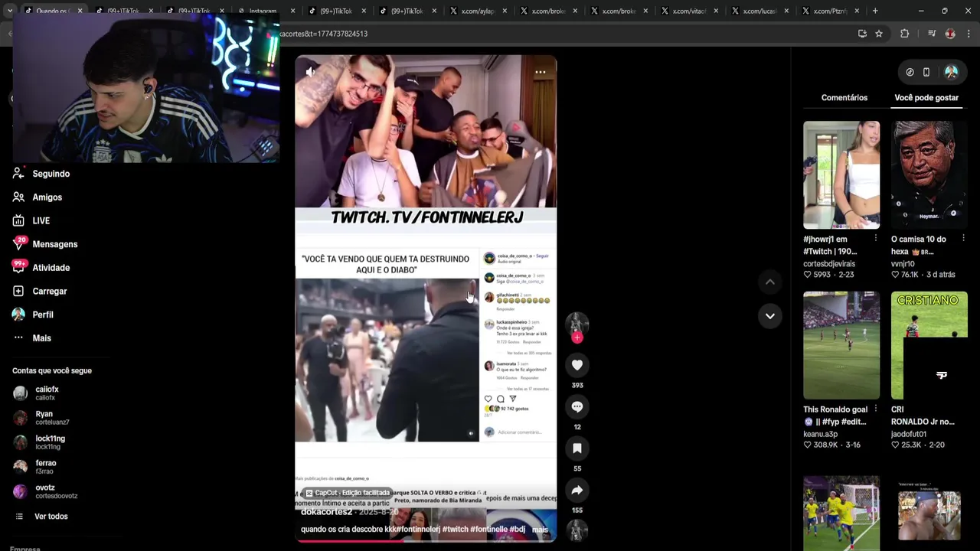Expand the Mais menu in the sidebar
This screenshot has height=551, width=980.
[41, 338]
